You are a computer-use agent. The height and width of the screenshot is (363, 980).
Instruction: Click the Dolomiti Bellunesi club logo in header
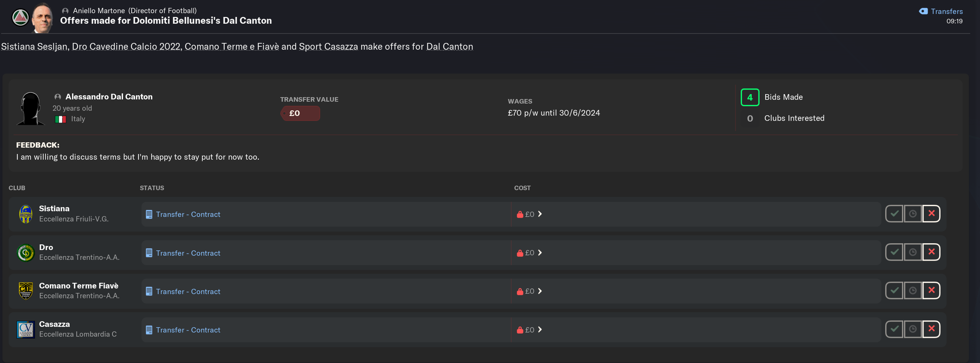click(21, 18)
